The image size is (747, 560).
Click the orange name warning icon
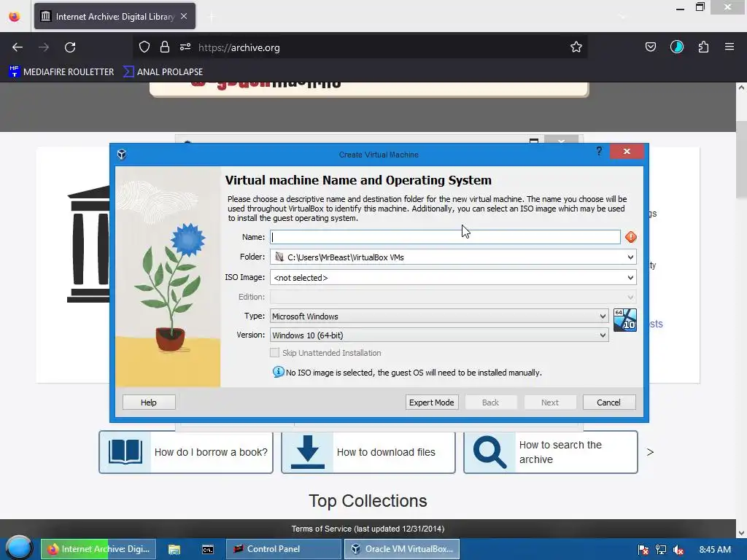pos(631,237)
